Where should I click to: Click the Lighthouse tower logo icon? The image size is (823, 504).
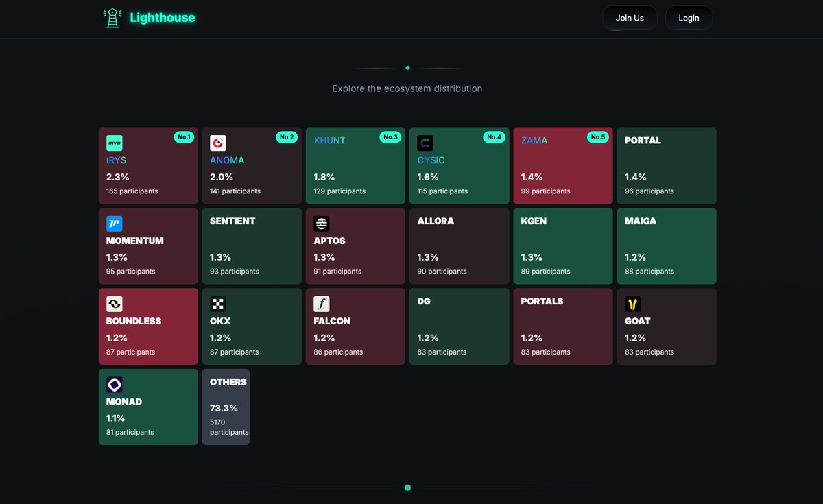112,18
